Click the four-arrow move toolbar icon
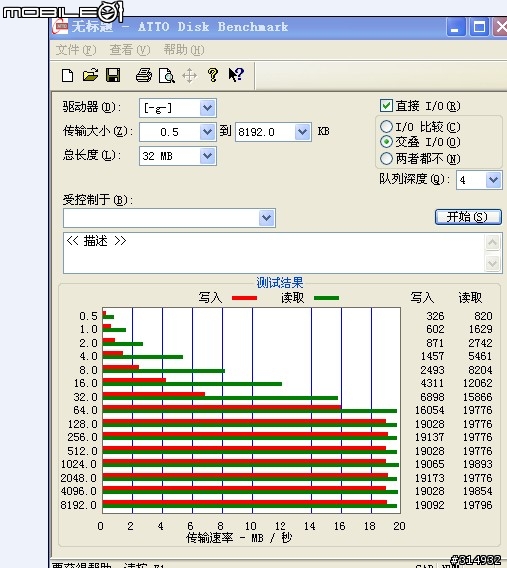Image resolution: width=507 pixels, height=568 pixels. point(189,76)
